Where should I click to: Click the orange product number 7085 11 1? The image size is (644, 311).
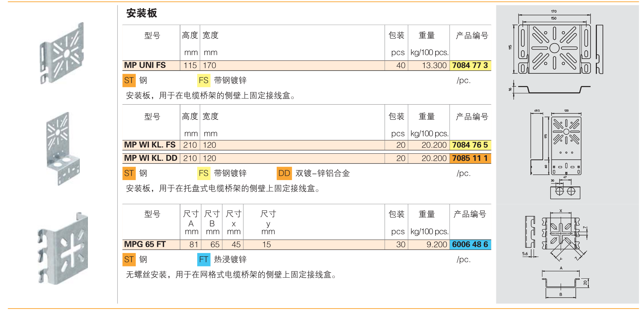tap(470, 158)
